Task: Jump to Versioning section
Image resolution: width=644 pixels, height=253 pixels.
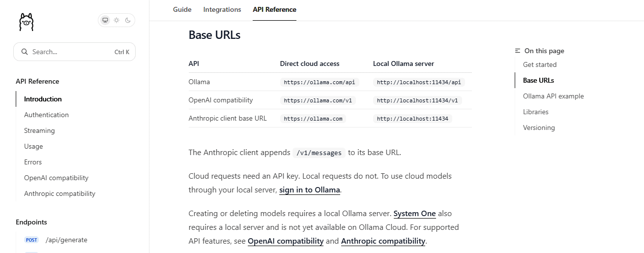Action: click(x=539, y=127)
